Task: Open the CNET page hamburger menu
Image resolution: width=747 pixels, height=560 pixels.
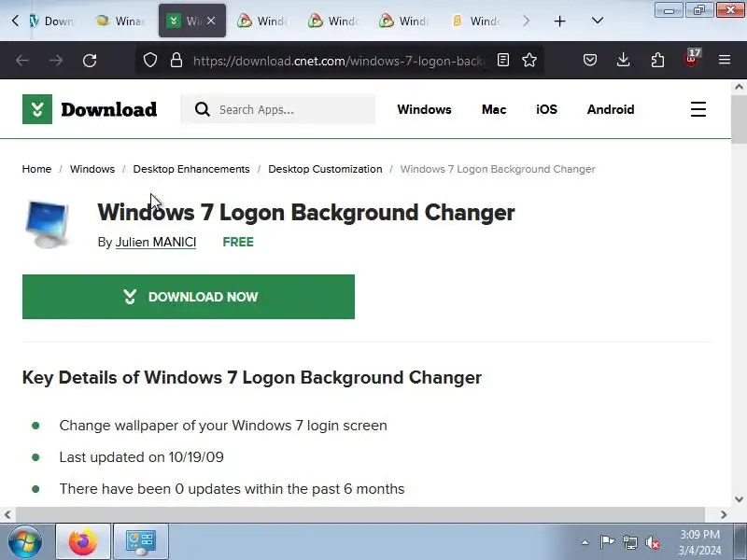Action: [698, 109]
